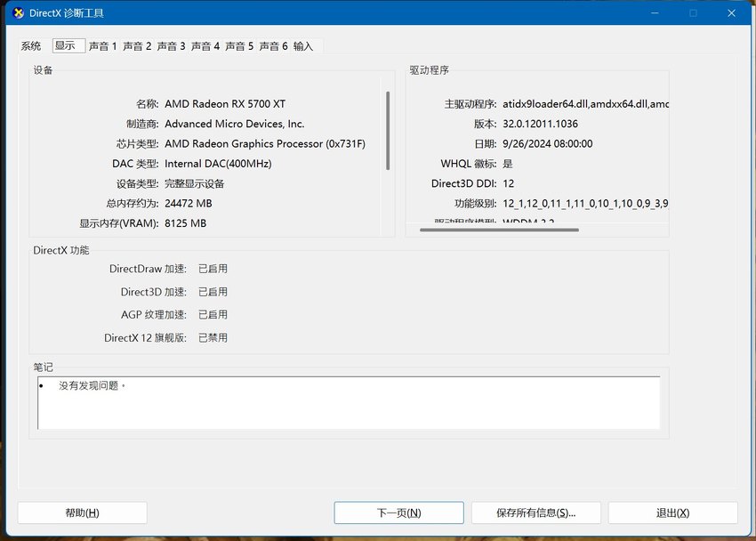Click the 设备类型: label
This screenshot has height=541, width=756.
click(137, 183)
